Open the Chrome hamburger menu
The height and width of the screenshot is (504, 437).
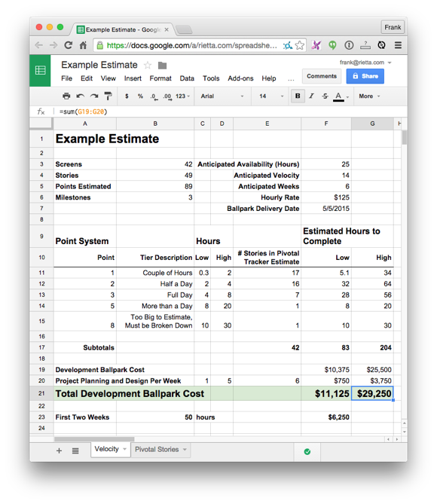[398, 45]
